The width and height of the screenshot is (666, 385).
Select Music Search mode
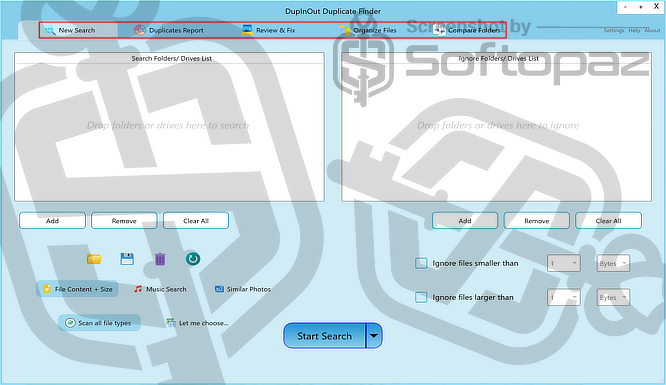pyautogui.click(x=160, y=289)
